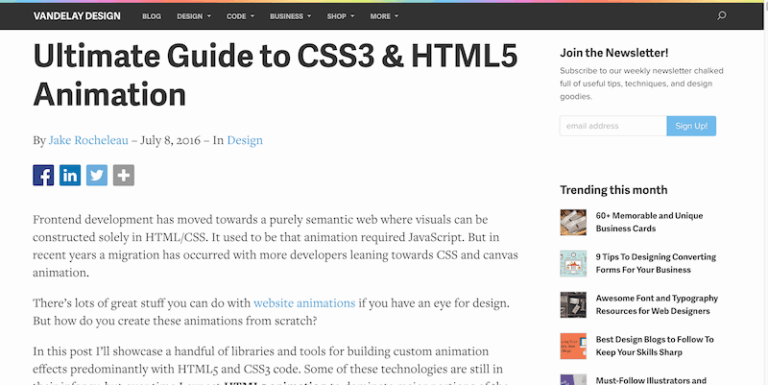Viewport: 768px width, 385px height.
Task: Open the plus more-sharing options icon
Action: click(123, 175)
